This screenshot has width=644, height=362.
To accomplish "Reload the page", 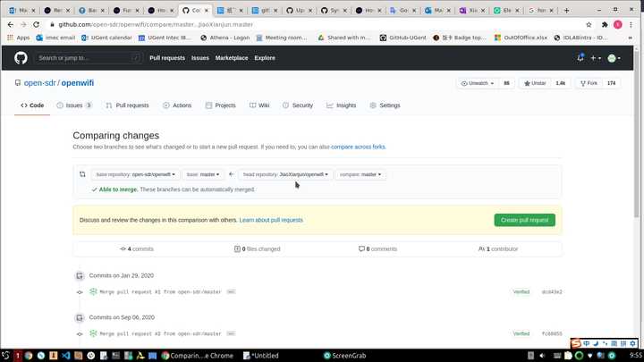I will click(x=36, y=25).
